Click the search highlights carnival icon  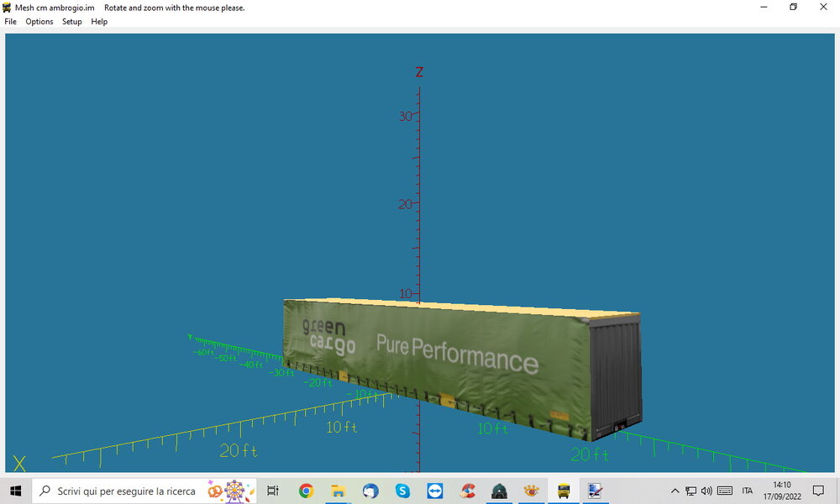(232, 491)
